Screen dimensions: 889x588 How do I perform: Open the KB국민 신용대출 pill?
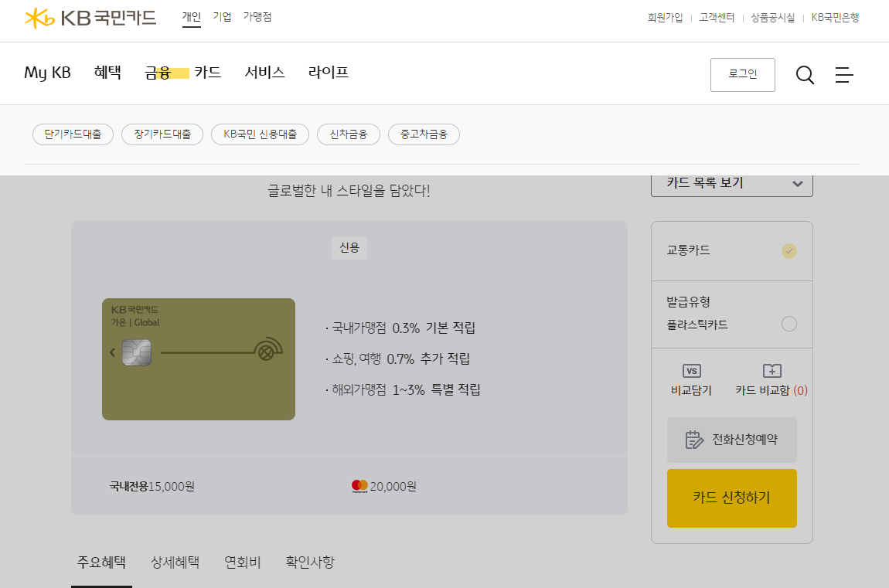point(261,134)
